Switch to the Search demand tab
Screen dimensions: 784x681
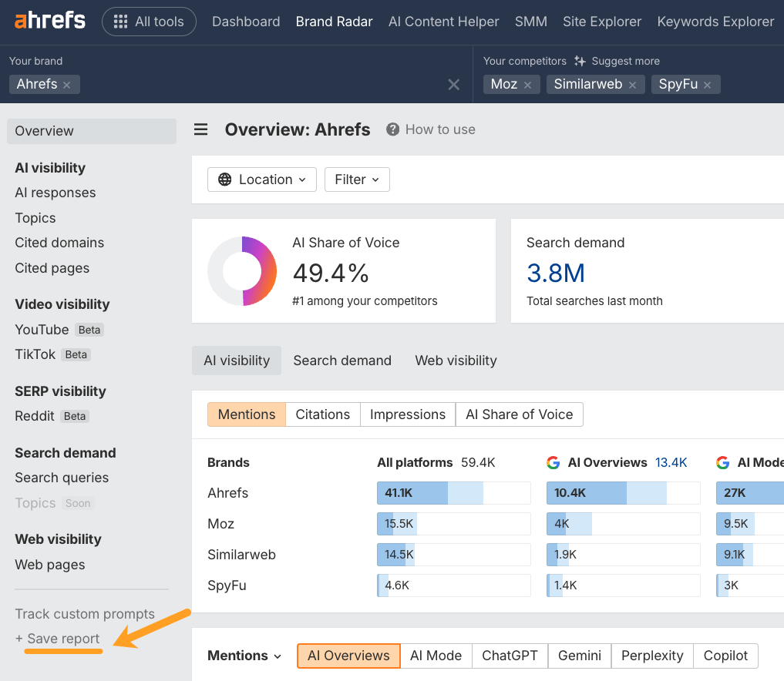pyautogui.click(x=342, y=361)
